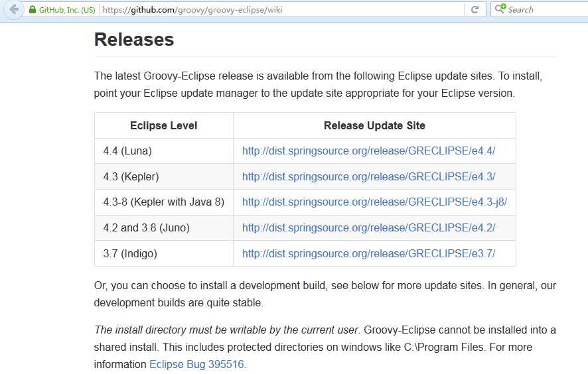
Task: Click the 4.2 and 3.8 (Juno) cell
Action: tap(146, 227)
